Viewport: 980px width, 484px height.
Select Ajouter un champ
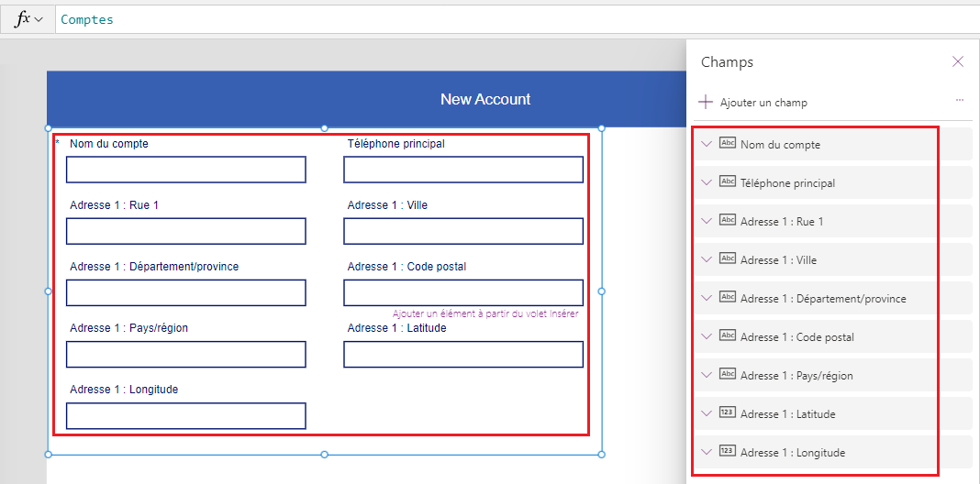tap(763, 103)
